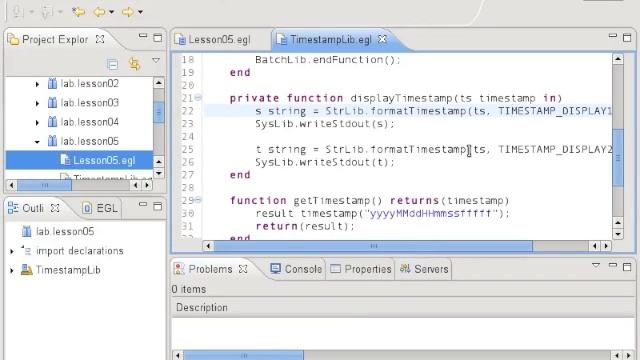Click the editor horizontal scrollbar thumb
The height and width of the screenshot is (360, 640).
click(373, 246)
